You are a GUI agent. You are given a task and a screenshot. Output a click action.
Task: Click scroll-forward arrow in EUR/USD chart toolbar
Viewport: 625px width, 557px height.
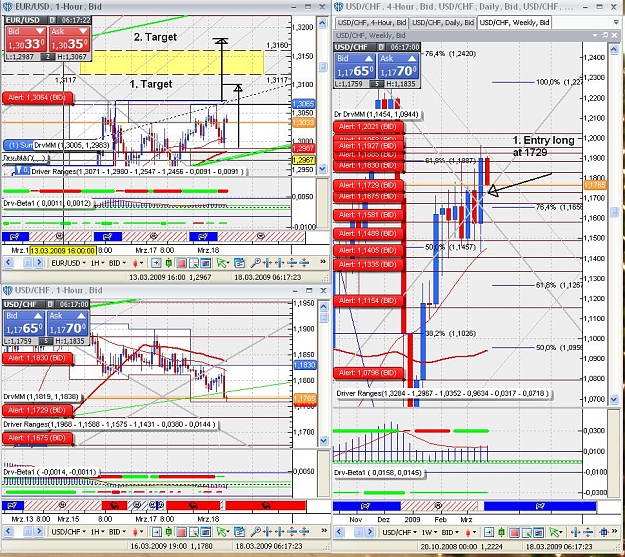(x=39, y=263)
